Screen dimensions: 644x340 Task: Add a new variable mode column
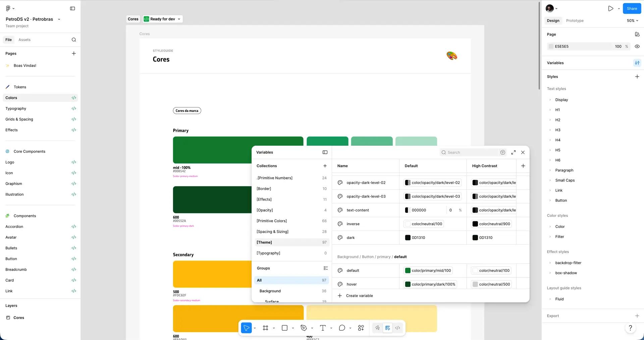tap(523, 166)
